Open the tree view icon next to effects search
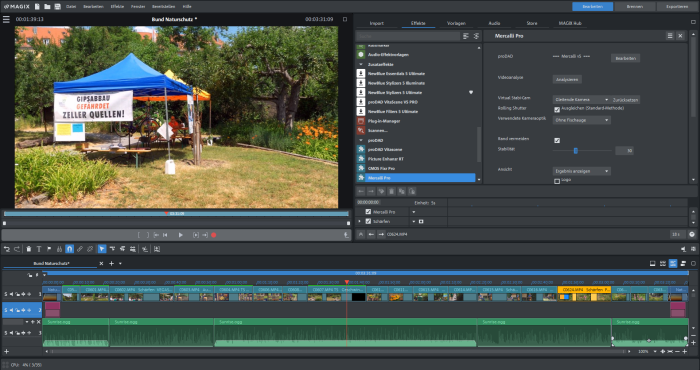The width and height of the screenshot is (700, 370). [476, 36]
